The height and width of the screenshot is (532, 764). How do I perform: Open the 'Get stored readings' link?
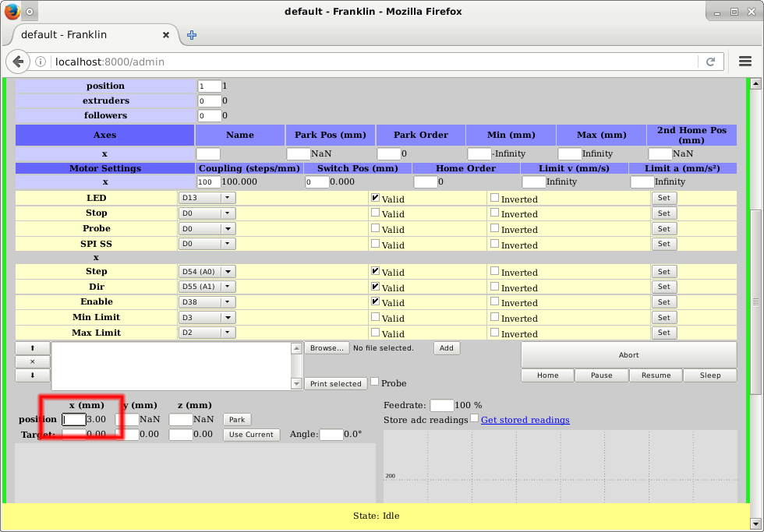click(525, 420)
